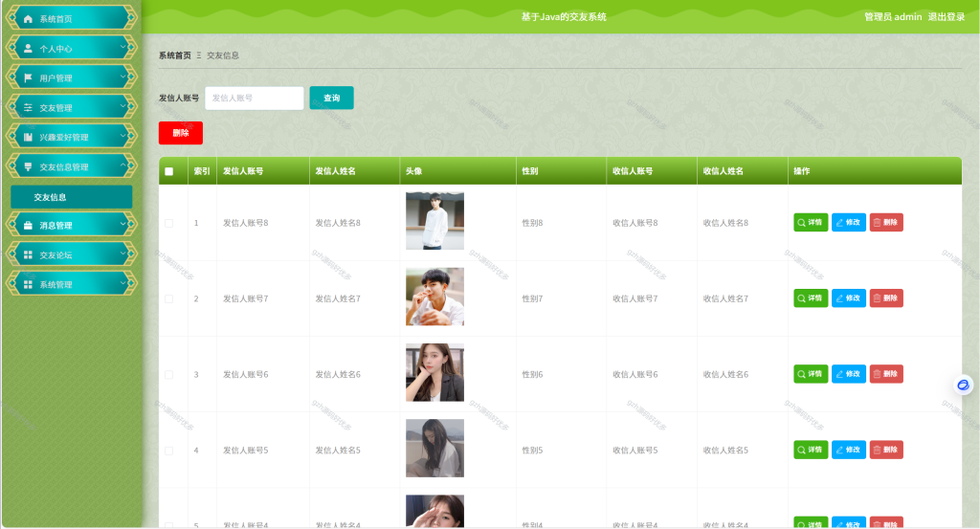980x529 pixels.
Task: Expand the 用户管理 menu chevron
Action: pyautogui.click(x=123, y=77)
